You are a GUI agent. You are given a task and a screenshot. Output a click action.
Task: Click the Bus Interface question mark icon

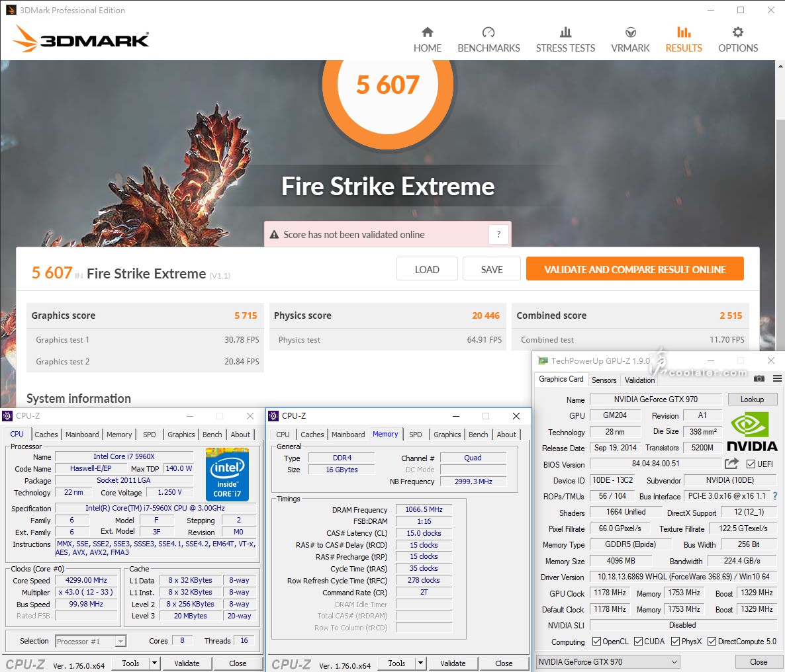tap(775, 496)
